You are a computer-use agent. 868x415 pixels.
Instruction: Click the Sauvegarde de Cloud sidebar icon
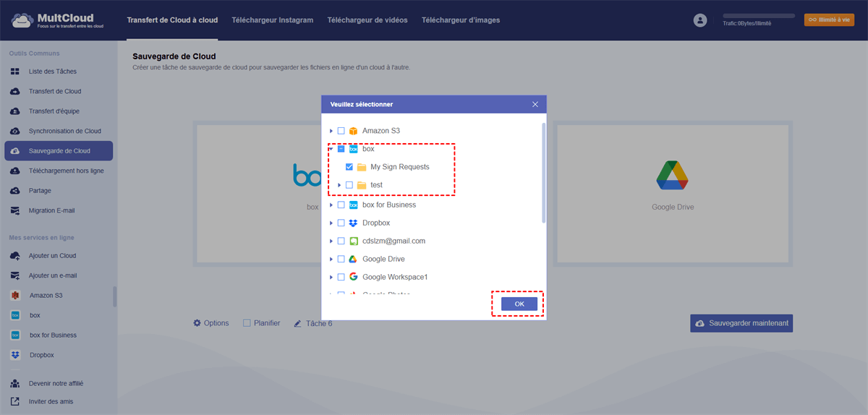[15, 151]
